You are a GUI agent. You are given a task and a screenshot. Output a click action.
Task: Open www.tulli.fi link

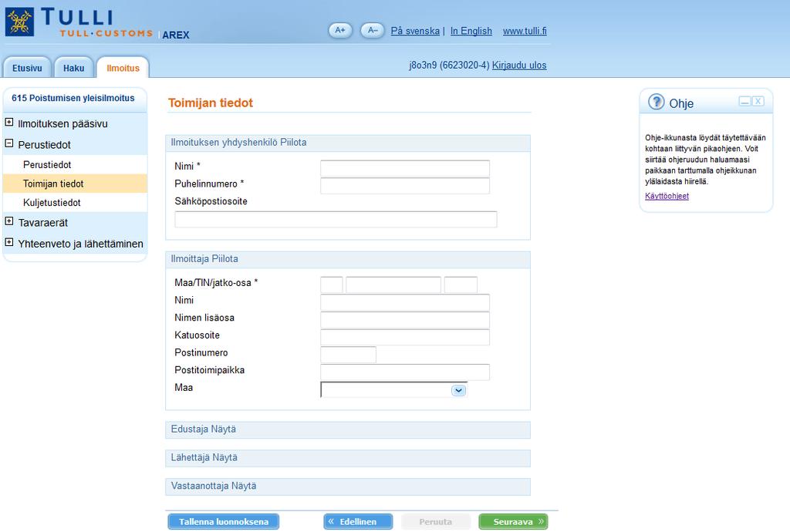(x=525, y=31)
